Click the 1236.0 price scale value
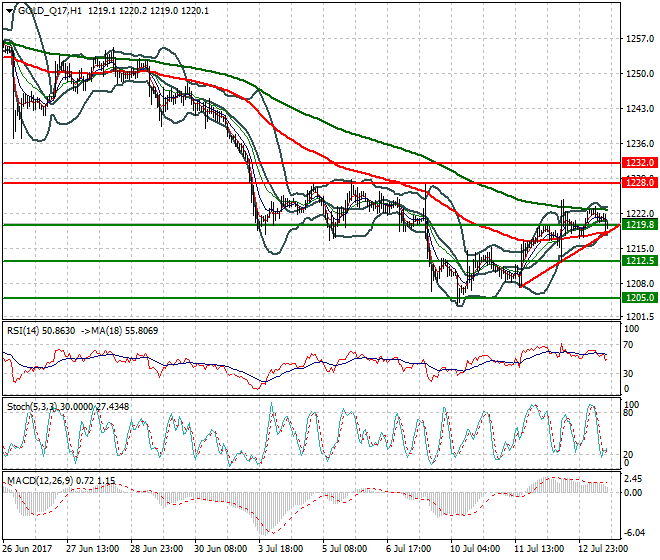 (x=640, y=144)
